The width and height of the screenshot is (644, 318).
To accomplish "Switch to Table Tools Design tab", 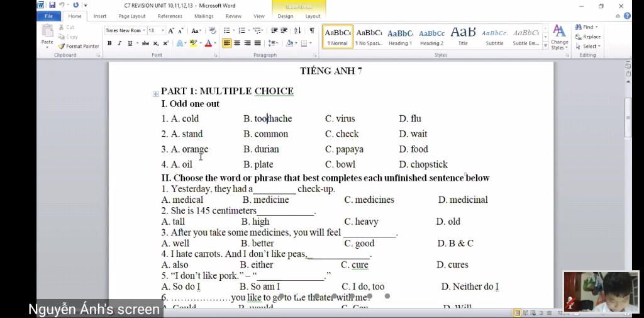I will 286,16.
